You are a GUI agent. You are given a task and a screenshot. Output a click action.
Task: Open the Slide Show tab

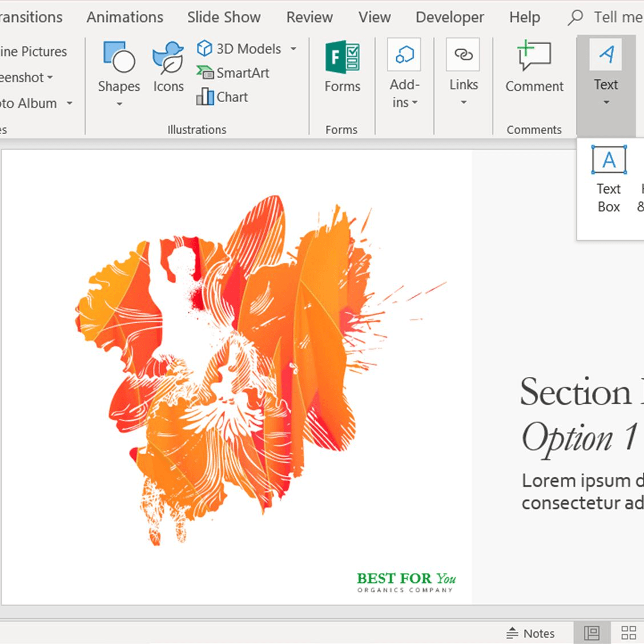pos(224,17)
